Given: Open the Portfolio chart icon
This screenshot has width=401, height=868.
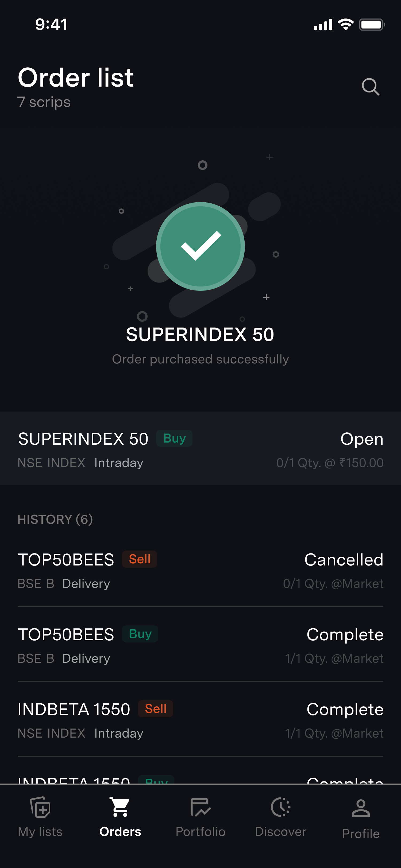Looking at the screenshot, I should tap(200, 807).
